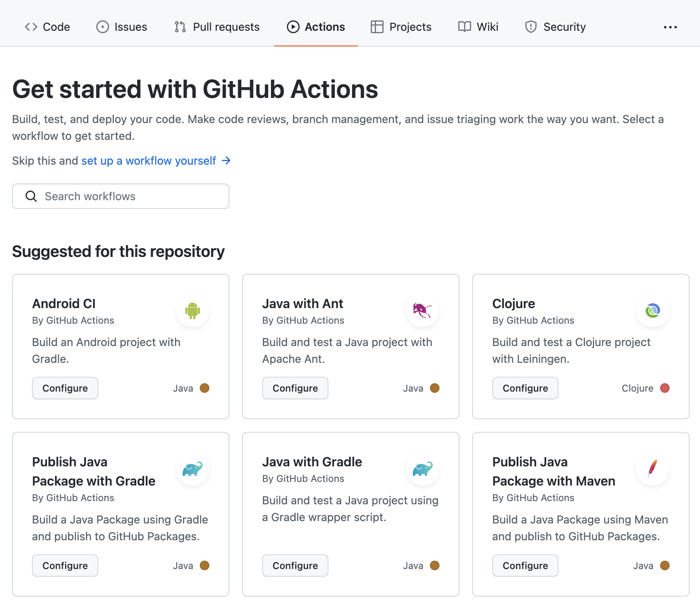
Task: Click the Apache Ant logo icon
Action: click(422, 310)
